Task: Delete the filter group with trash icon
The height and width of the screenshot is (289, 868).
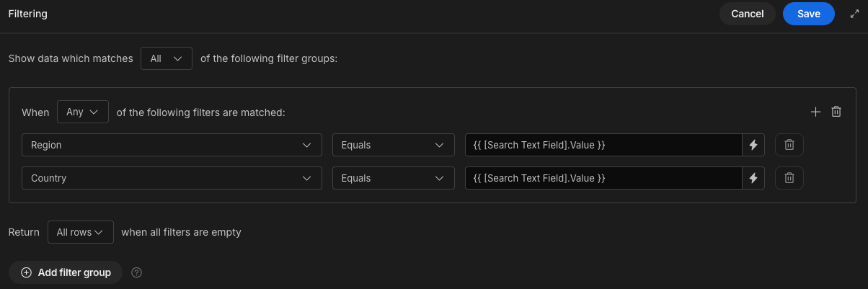Action: coord(836,112)
